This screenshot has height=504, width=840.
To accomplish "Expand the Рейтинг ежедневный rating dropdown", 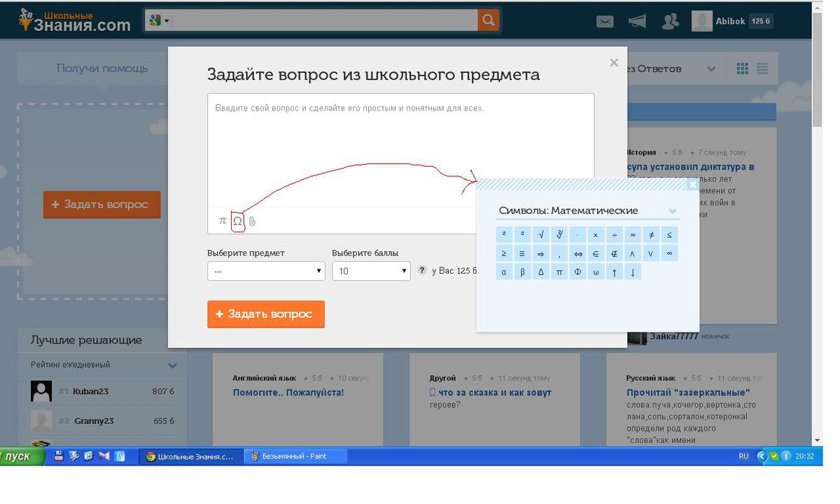I will [x=172, y=365].
